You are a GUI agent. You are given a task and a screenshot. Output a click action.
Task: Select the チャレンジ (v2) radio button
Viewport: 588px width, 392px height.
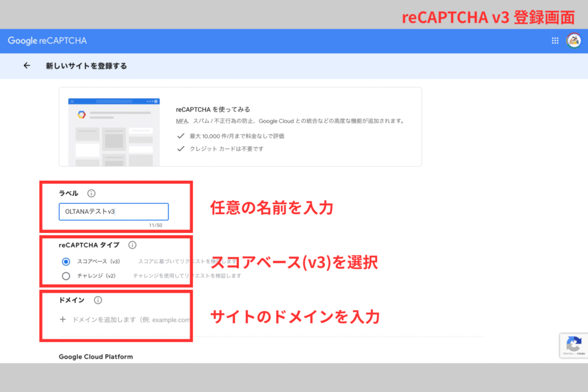point(66,276)
